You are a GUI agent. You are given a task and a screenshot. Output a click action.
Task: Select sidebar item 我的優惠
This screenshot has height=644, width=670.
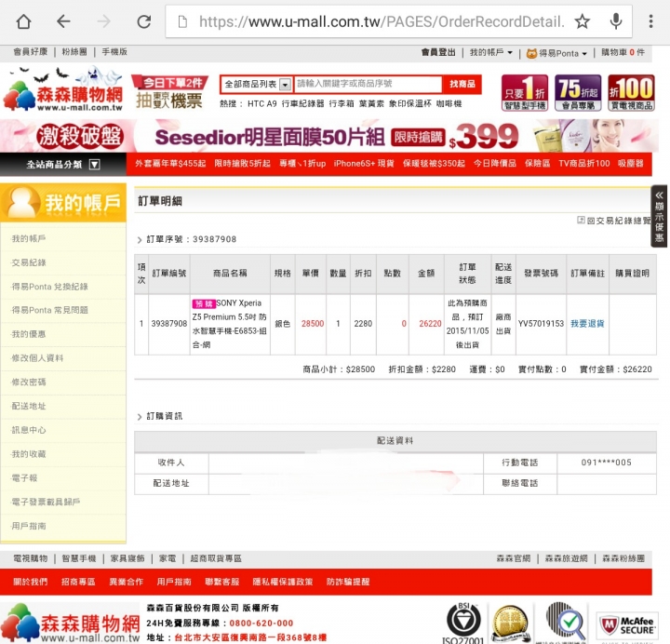29,334
